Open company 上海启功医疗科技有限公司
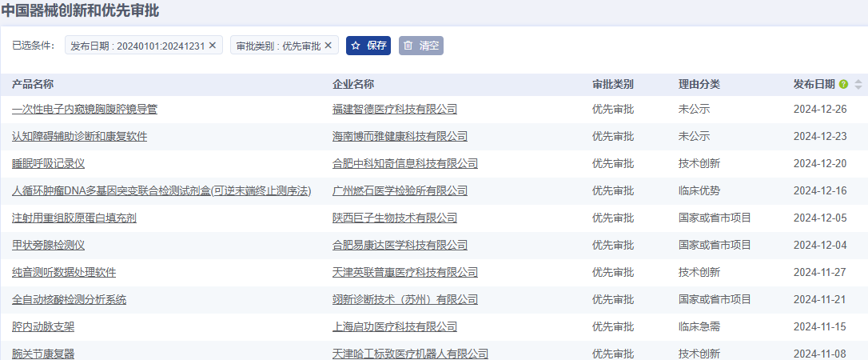This screenshot has height=360, width=868. pos(395,326)
